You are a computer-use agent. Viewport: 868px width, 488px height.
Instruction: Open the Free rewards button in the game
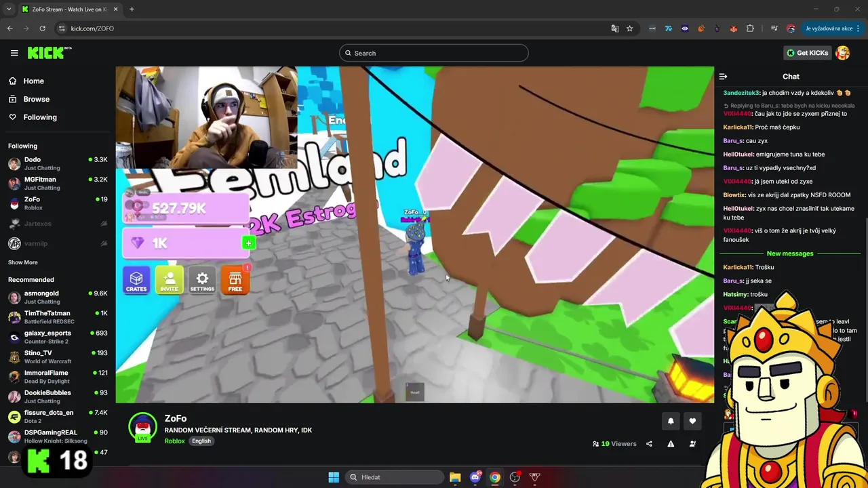235,280
